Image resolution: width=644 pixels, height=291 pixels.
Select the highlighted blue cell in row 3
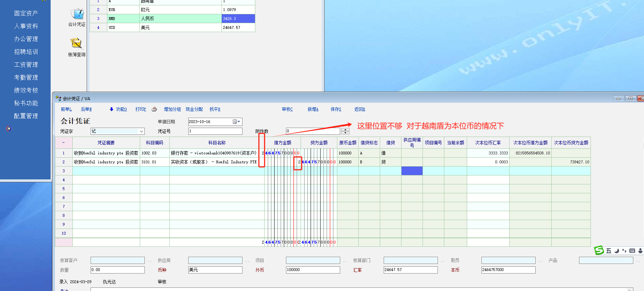point(412,171)
